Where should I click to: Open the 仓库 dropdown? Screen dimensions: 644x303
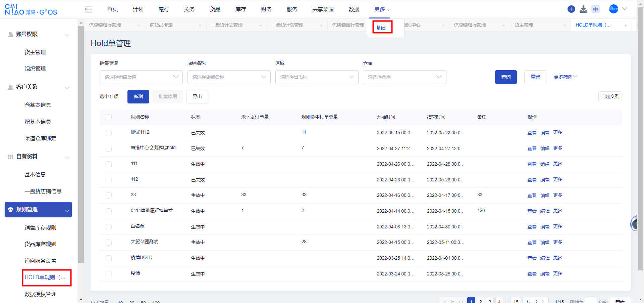pyautogui.click(x=405, y=77)
